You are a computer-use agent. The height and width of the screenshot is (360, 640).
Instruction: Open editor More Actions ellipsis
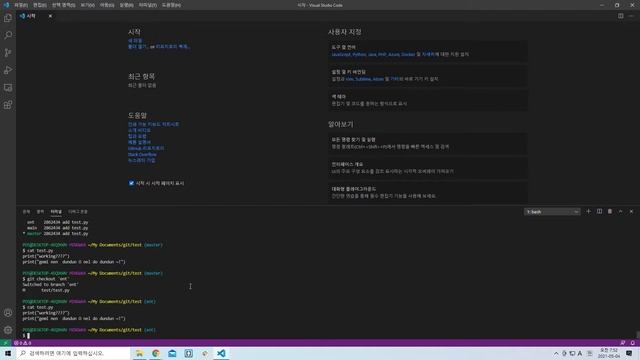[631, 16]
